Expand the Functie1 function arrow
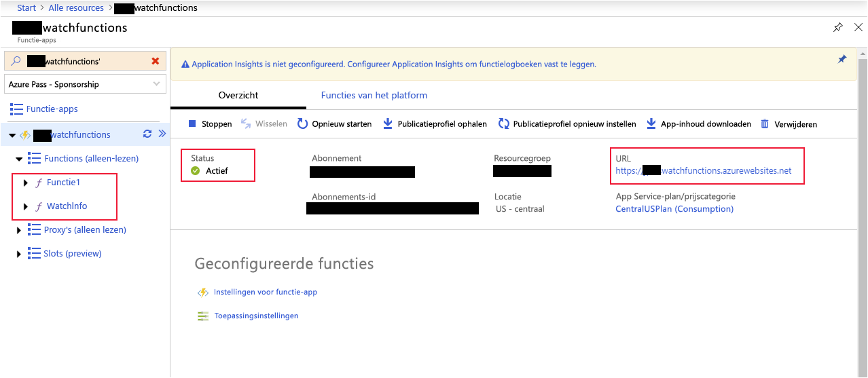 point(26,183)
